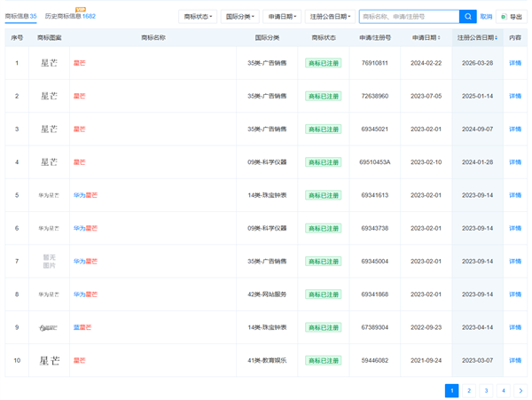This screenshot has height=400, width=532.
Task: Click the 星芒 logo thumbnail in row 3
Action: click(x=49, y=129)
